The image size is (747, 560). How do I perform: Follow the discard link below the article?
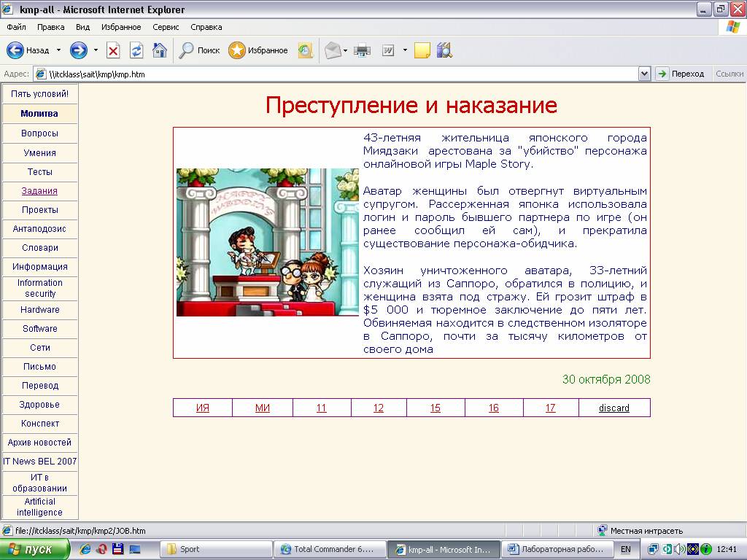point(614,408)
